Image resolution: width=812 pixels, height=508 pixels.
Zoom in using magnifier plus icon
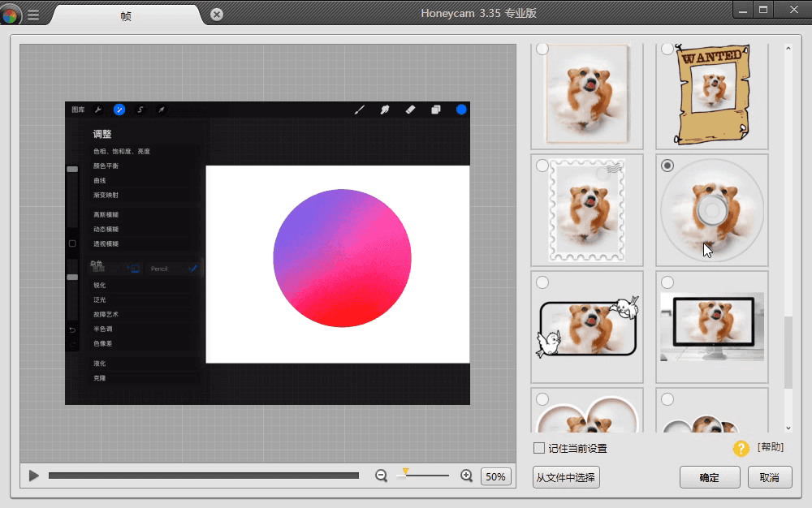point(466,476)
